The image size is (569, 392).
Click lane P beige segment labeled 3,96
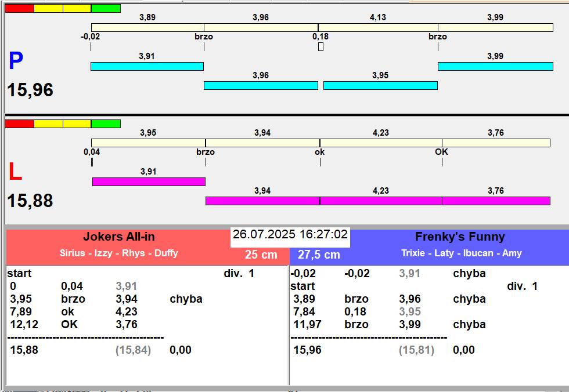[261, 27]
